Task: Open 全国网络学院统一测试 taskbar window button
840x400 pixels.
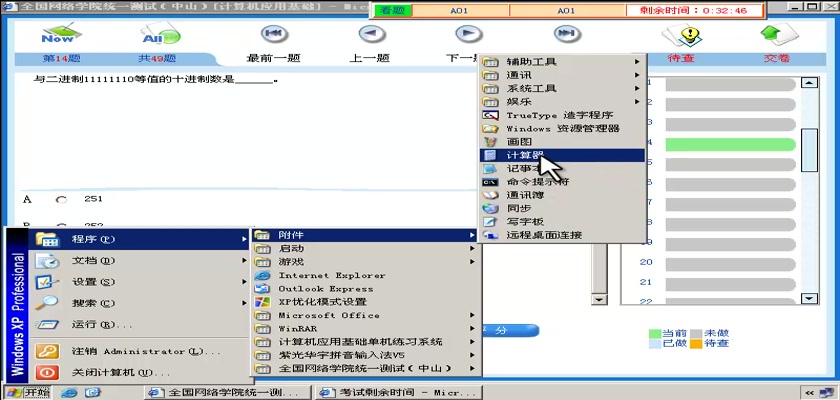Action: (226, 393)
